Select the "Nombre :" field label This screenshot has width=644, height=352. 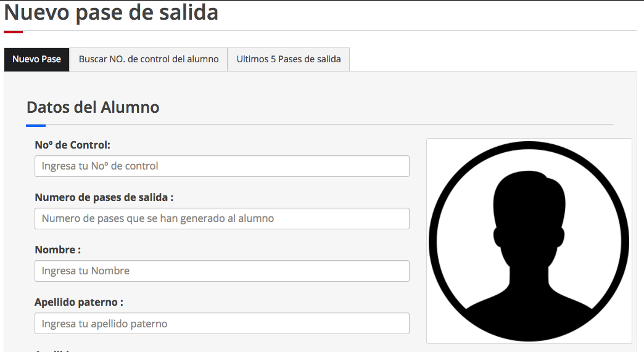point(58,250)
